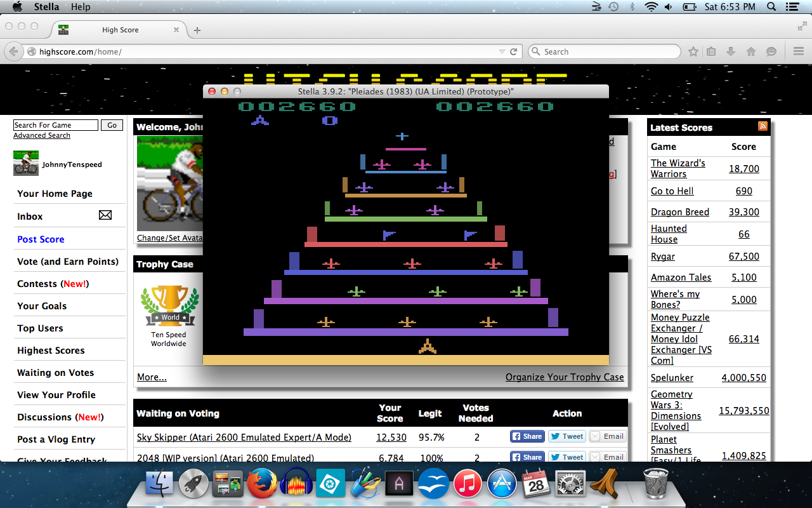
Task: Share Sky Skipper score on Facebook
Action: [527, 436]
